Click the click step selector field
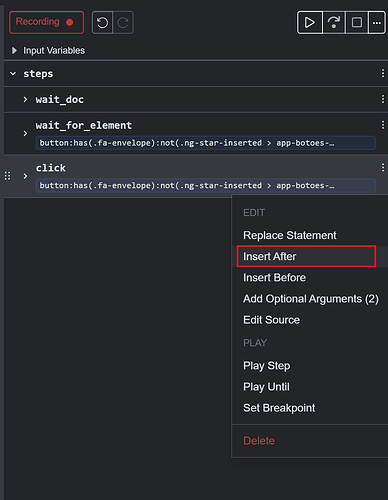The width and height of the screenshot is (388, 500). click(x=206, y=185)
